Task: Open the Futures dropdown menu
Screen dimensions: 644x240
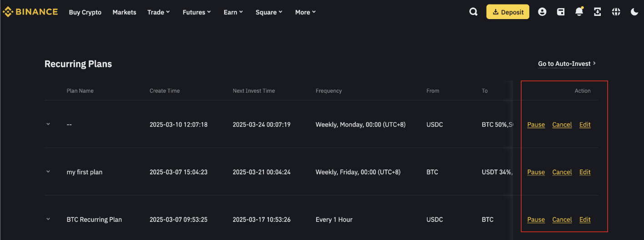Action: point(196,12)
